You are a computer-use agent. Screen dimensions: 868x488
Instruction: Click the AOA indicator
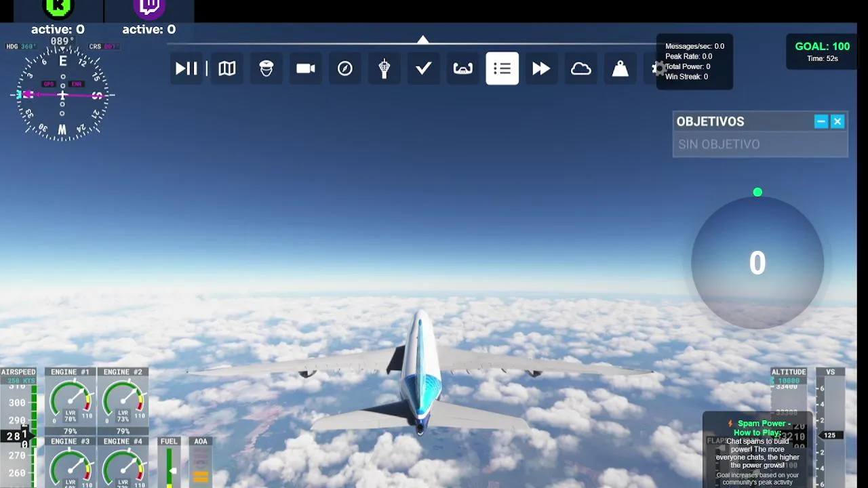point(201,462)
